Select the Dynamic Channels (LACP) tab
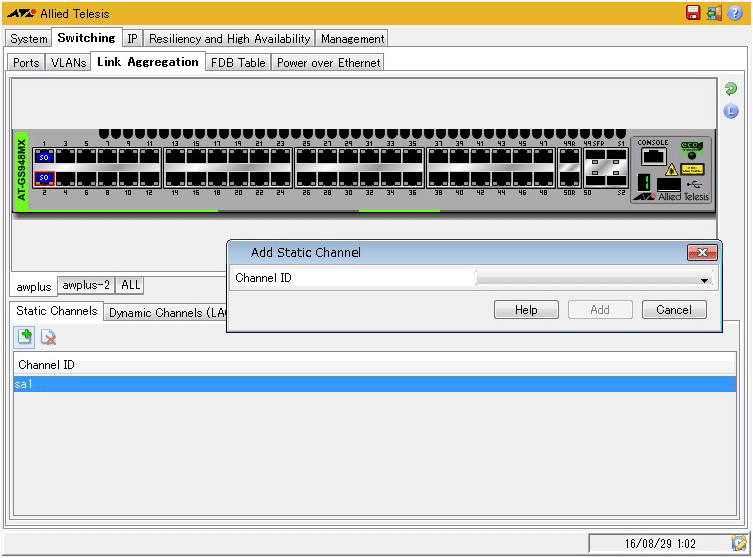This screenshot has width=753, height=558. click(167, 312)
